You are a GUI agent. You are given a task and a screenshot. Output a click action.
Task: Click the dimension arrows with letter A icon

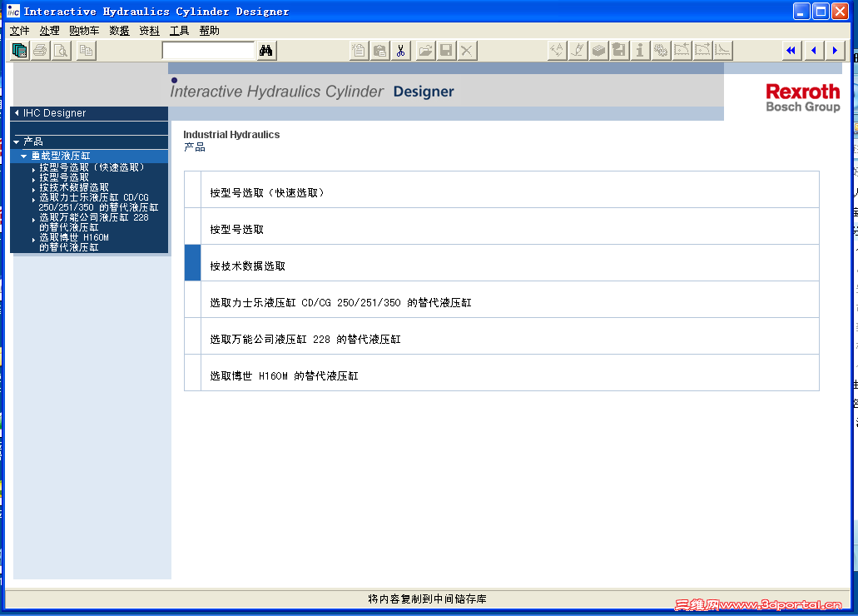pyautogui.click(x=557, y=51)
